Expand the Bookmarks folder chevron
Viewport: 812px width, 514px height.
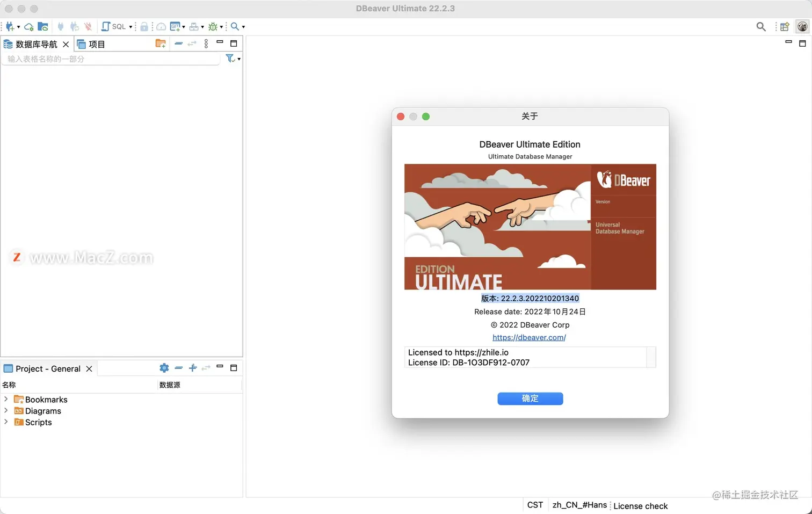pos(6,399)
